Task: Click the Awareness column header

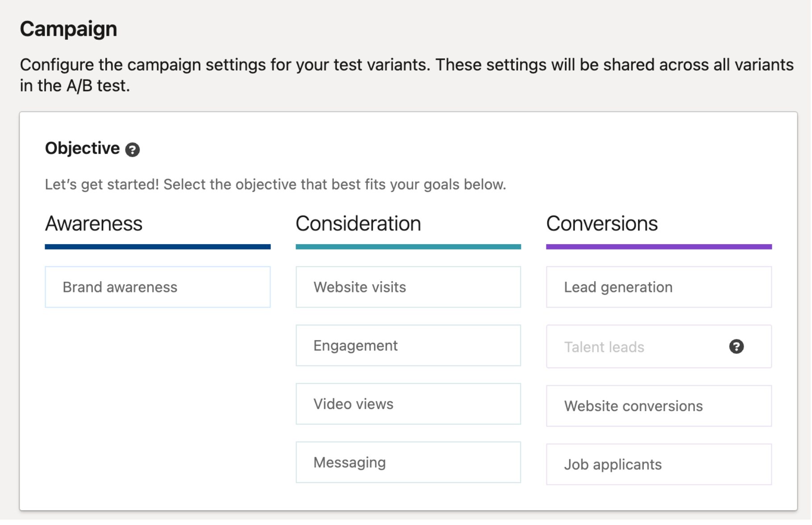Action: click(94, 224)
